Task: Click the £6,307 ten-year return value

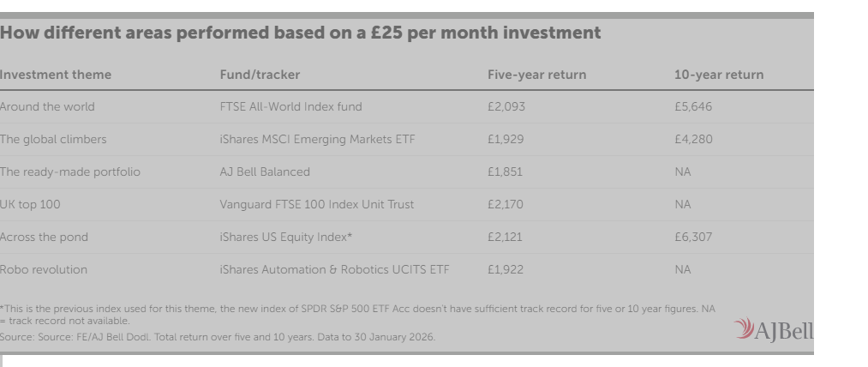Action: (x=692, y=237)
